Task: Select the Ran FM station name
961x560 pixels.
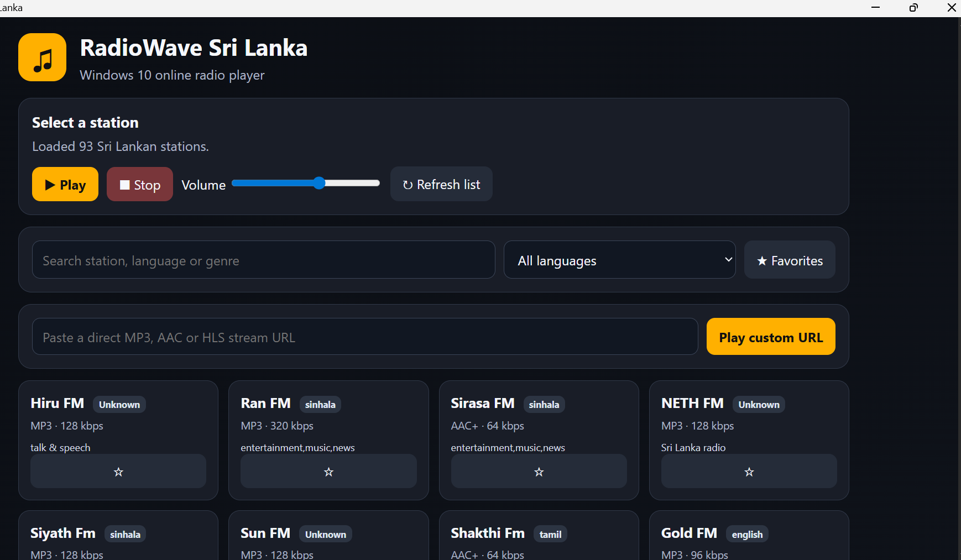Action: (x=266, y=404)
